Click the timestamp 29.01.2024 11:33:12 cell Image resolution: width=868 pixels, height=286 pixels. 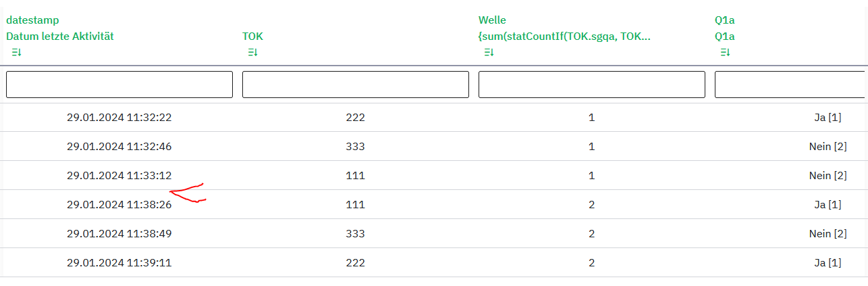(x=119, y=176)
